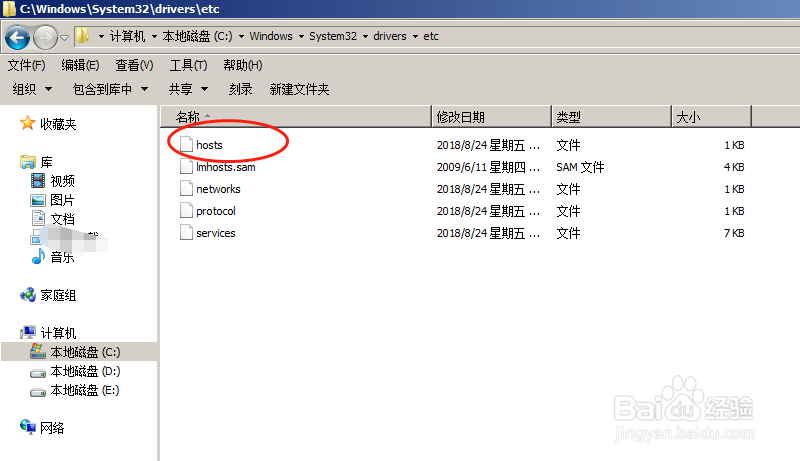
Task: Click 计算机 breadcrumb in address bar
Action: (x=127, y=36)
